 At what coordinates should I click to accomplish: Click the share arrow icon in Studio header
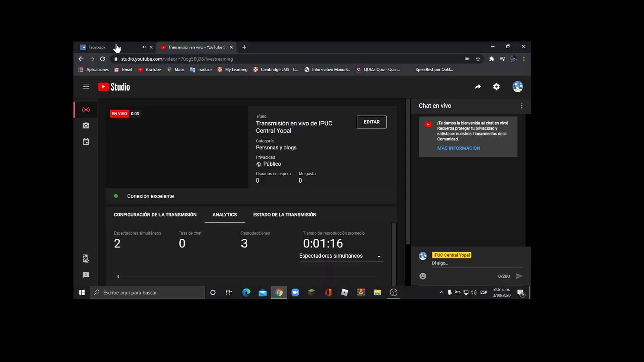coord(478,87)
